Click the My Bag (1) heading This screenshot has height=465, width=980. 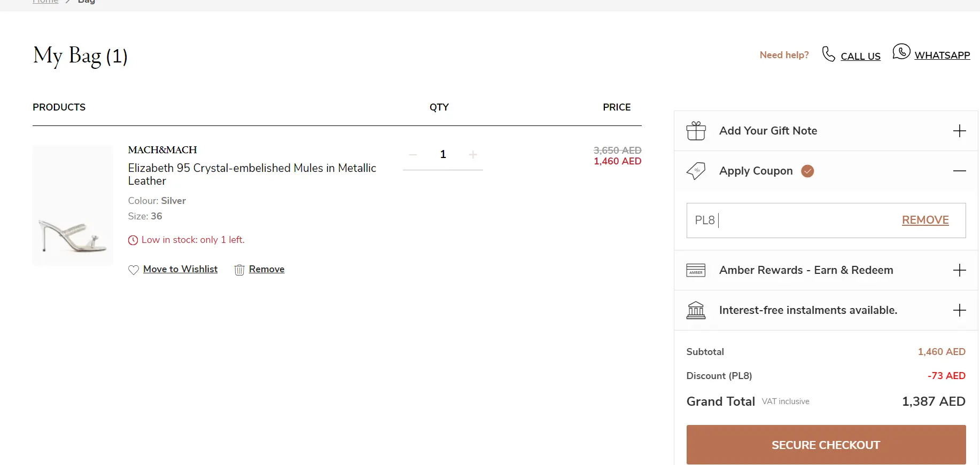click(80, 56)
